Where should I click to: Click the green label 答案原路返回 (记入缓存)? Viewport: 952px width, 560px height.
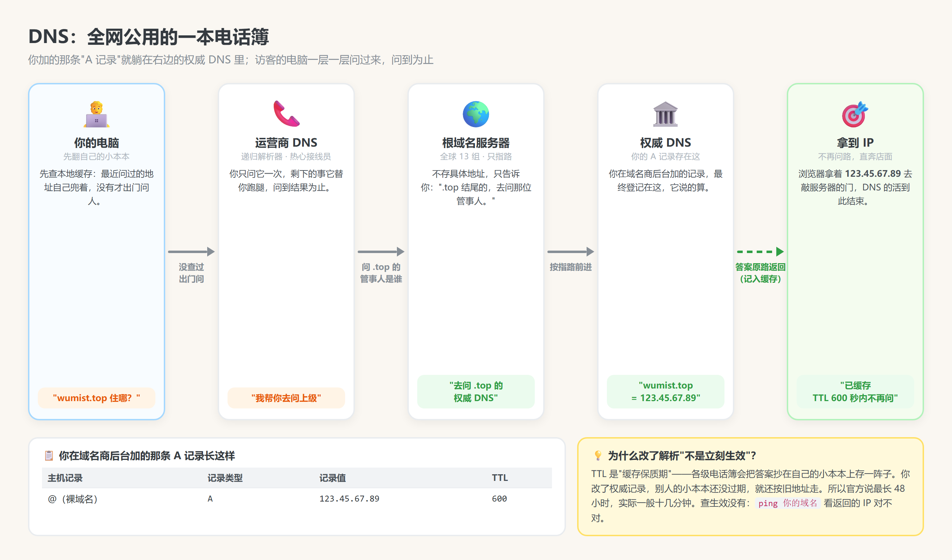click(x=761, y=273)
